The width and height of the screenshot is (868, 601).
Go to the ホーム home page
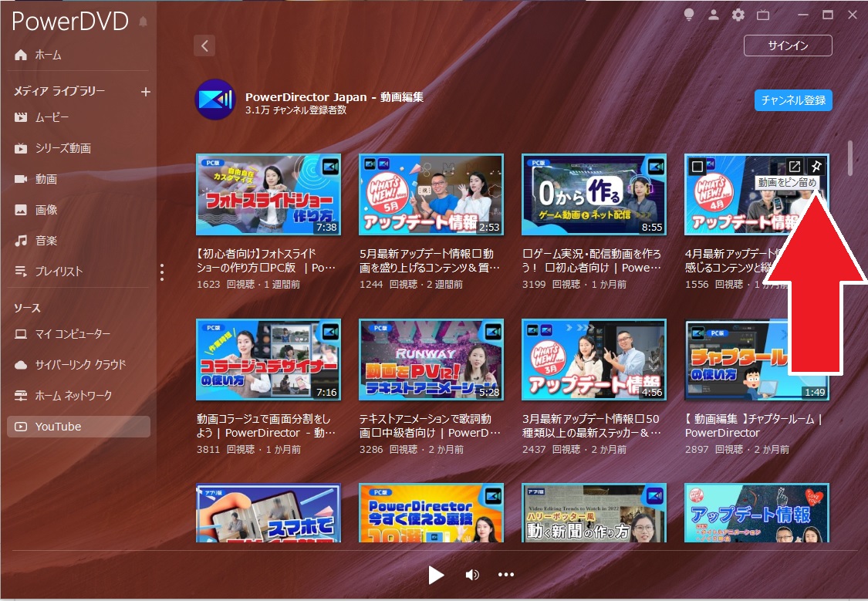[x=38, y=55]
